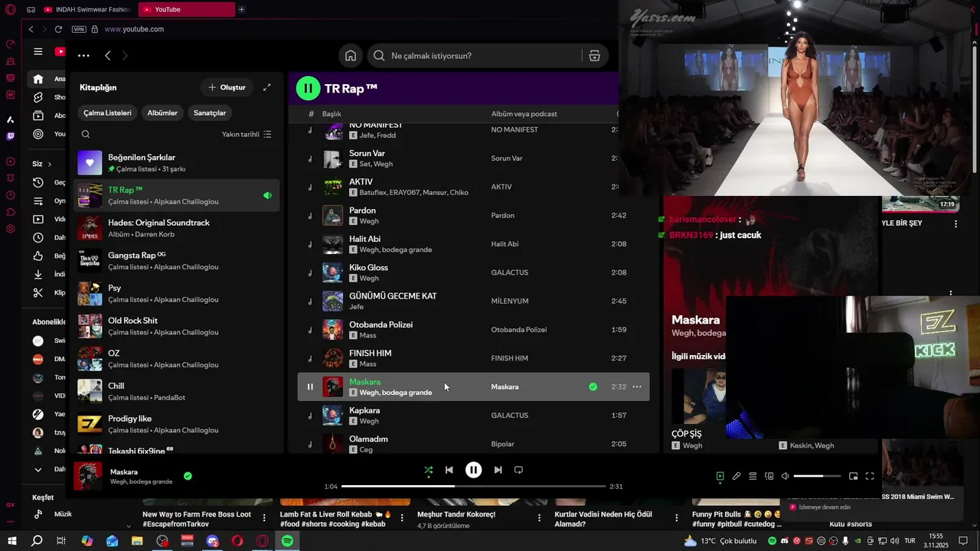980x551 pixels.
Task: Pause the TR Rap playlist with green button
Action: tap(308, 88)
